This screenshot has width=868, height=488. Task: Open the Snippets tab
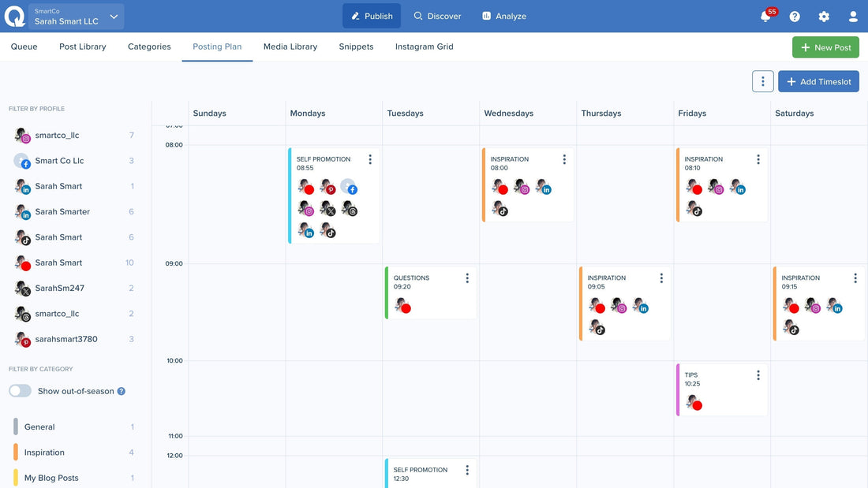pyautogui.click(x=356, y=47)
